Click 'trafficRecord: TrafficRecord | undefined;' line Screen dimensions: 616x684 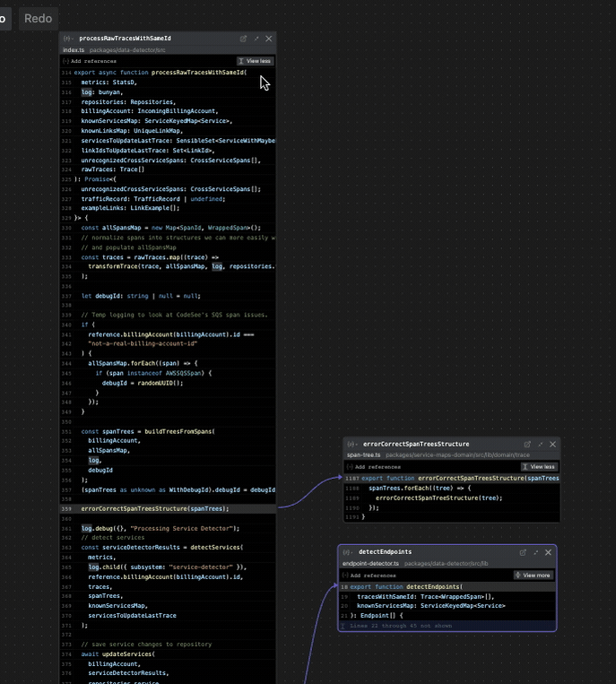point(168,199)
